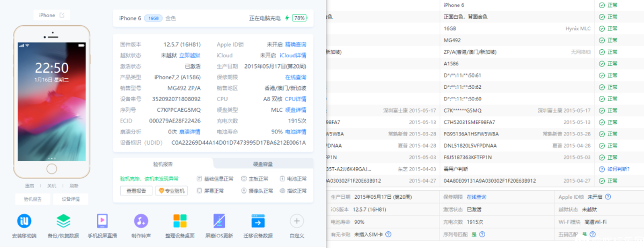This screenshot has height=248, width=644.
Task: Click the C7H52031SMEF98FA7 cell in report
Action: click(470, 122)
